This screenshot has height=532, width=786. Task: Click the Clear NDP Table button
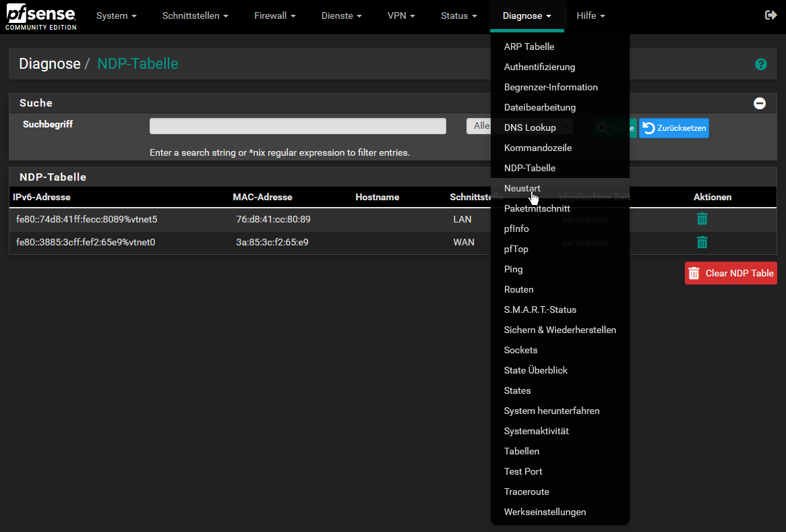pos(731,273)
